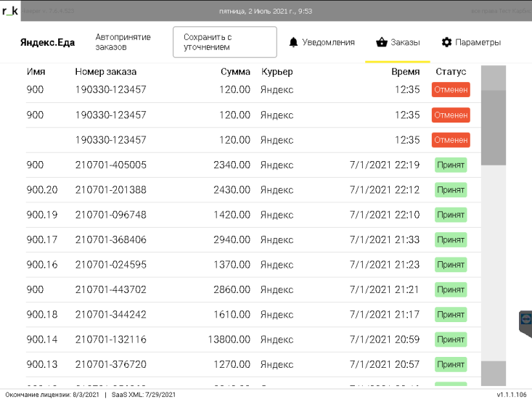Click the gear icon beside Параметры
532x399 pixels.
click(x=446, y=42)
